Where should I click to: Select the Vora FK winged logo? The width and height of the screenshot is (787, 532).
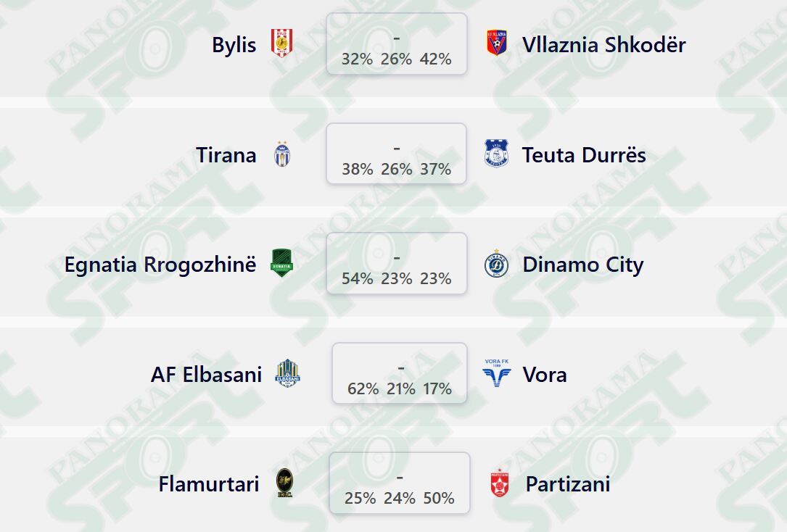click(x=496, y=373)
